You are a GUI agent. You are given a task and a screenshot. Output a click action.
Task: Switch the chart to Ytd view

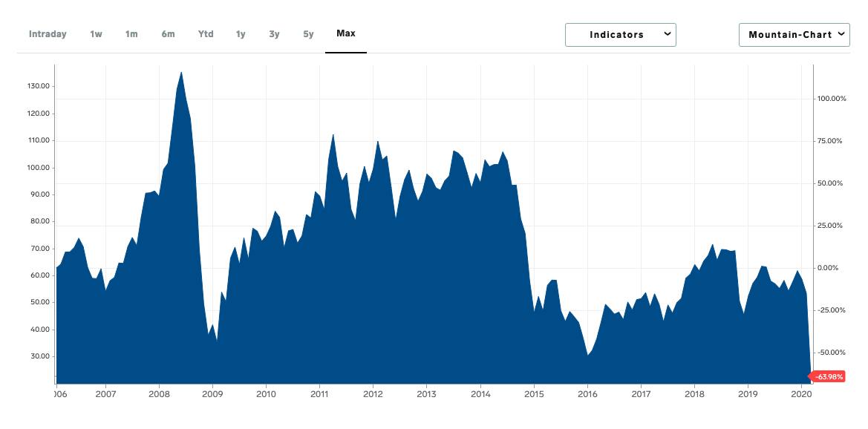pyautogui.click(x=206, y=34)
